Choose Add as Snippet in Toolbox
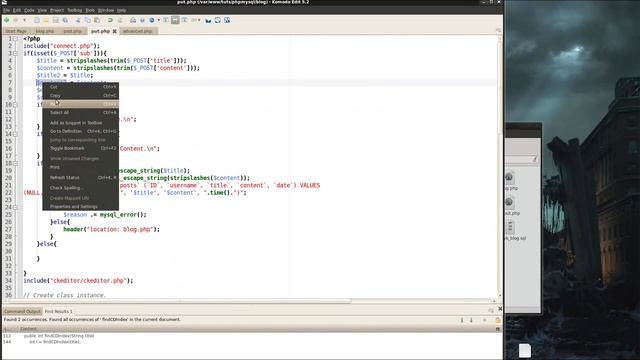 pos(80,123)
